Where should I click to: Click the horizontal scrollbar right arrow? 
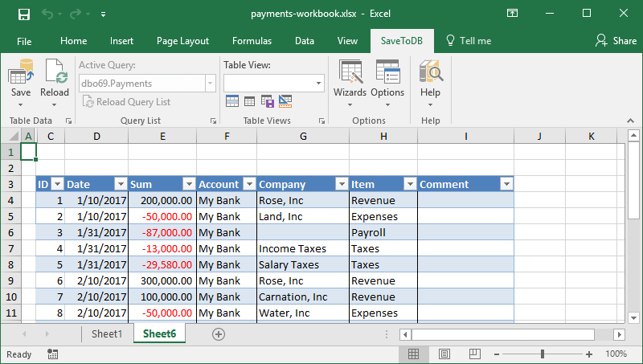tap(620, 334)
